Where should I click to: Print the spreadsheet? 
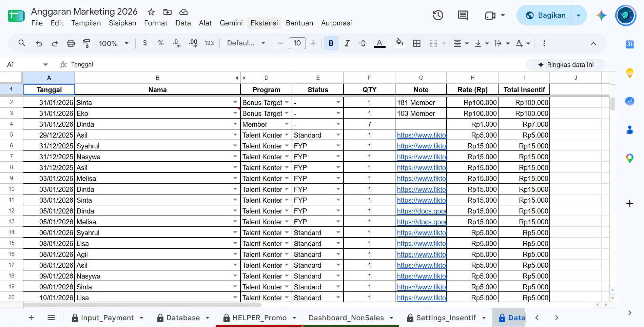coord(71,43)
